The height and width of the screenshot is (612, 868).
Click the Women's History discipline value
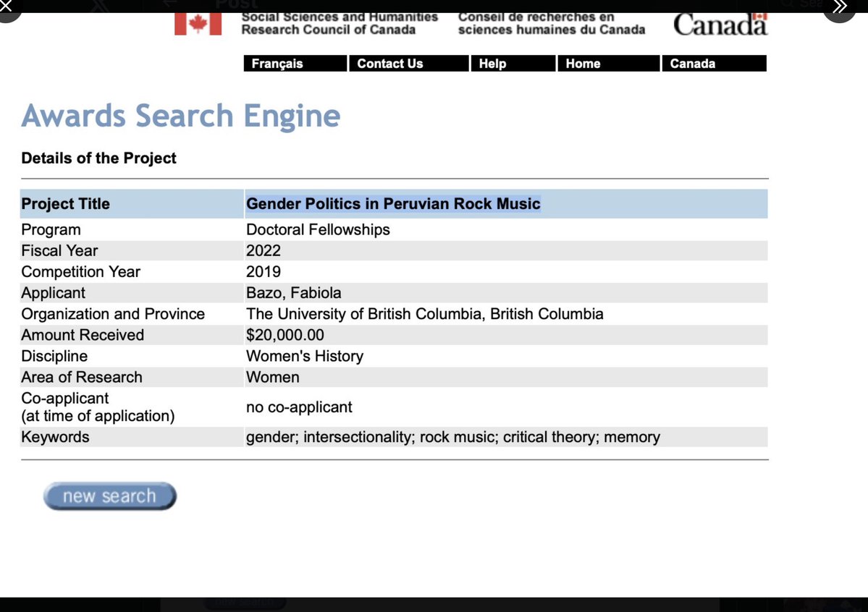pyautogui.click(x=304, y=356)
